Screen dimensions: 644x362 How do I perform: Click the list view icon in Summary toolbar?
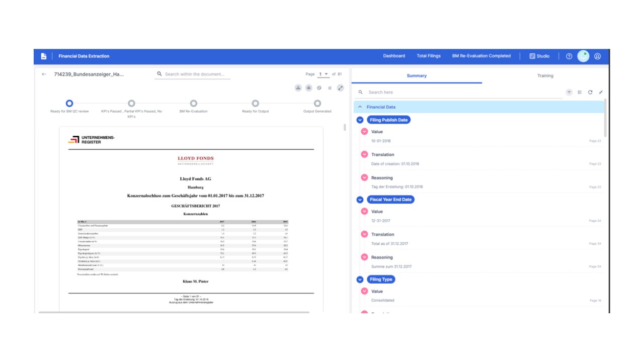pos(580,93)
